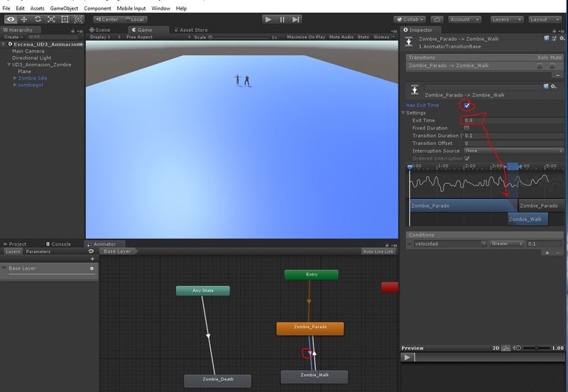The image size is (568, 392).
Task: Open the Assets menu
Action: tap(38, 8)
